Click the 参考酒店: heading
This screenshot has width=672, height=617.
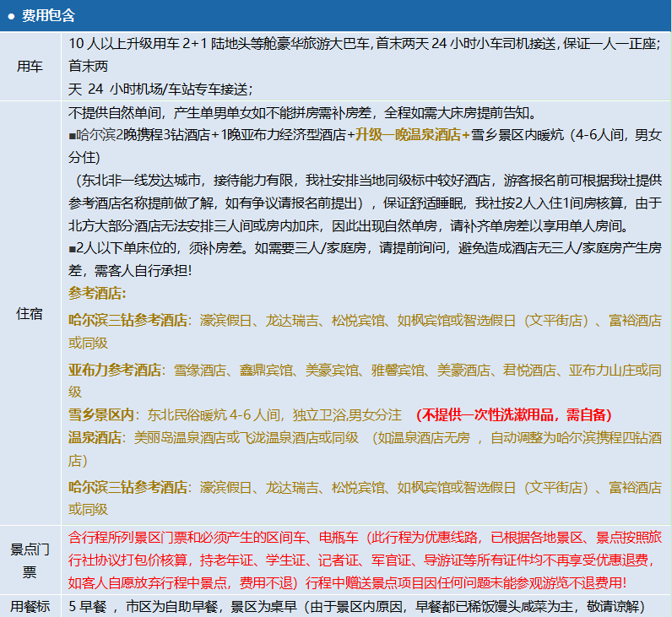click(97, 293)
